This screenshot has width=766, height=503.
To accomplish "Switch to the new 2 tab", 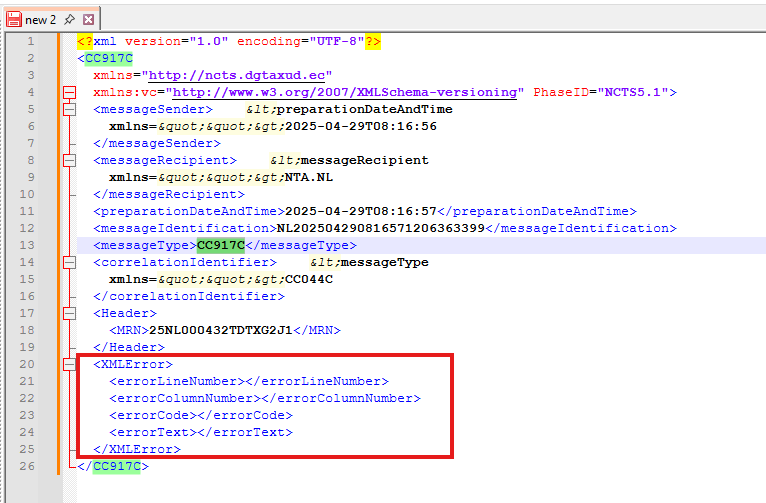I will click(x=41, y=19).
